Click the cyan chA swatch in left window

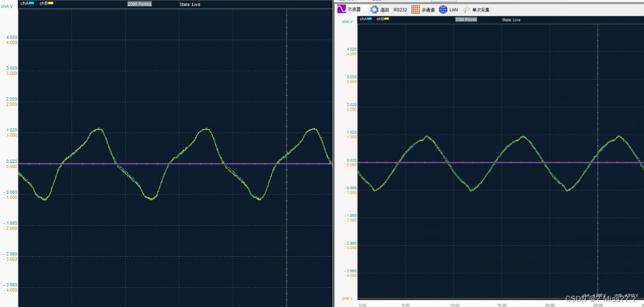(x=32, y=3)
